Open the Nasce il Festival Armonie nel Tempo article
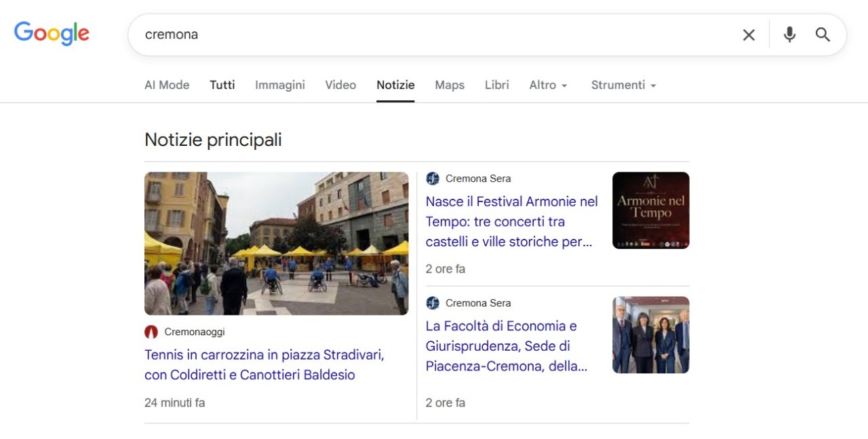 [x=512, y=222]
